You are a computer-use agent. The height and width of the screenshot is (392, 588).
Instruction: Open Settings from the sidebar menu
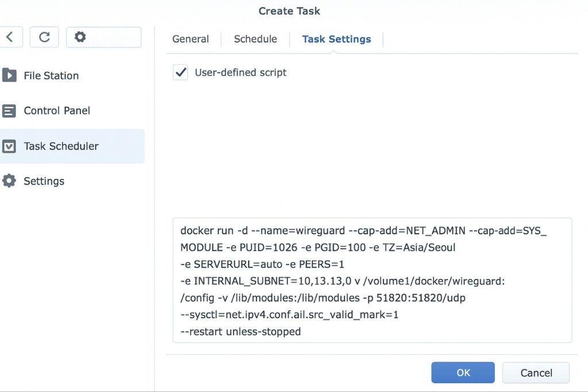(x=44, y=181)
